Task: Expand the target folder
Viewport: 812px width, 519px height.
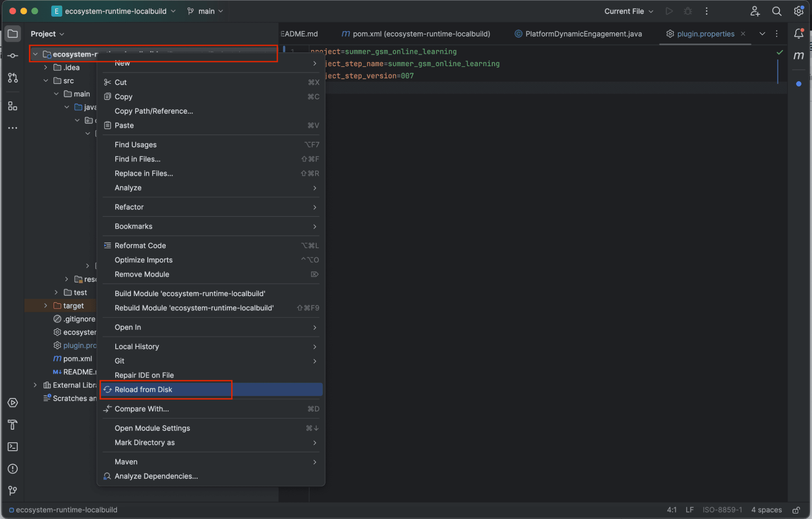Action: pyautogui.click(x=45, y=306)
